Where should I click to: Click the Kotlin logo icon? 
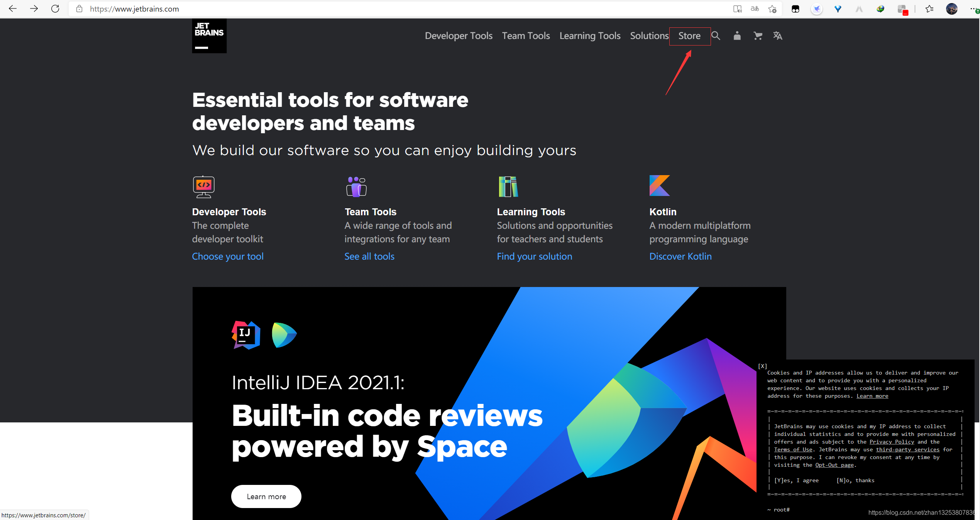[659, 186]
